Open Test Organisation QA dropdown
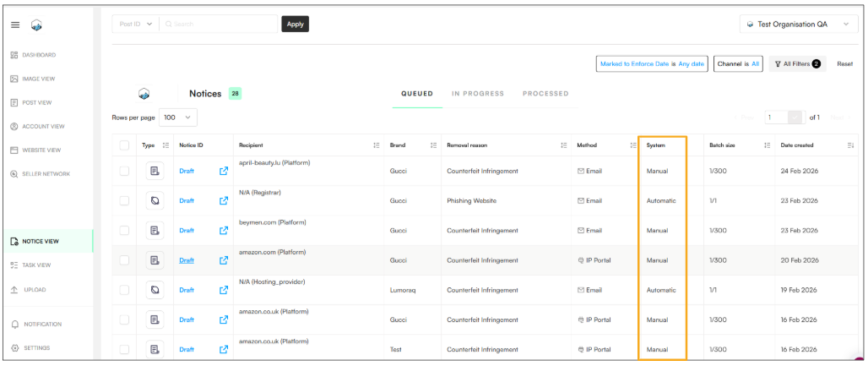Viewport: 868px width, 366px height. 798,24
